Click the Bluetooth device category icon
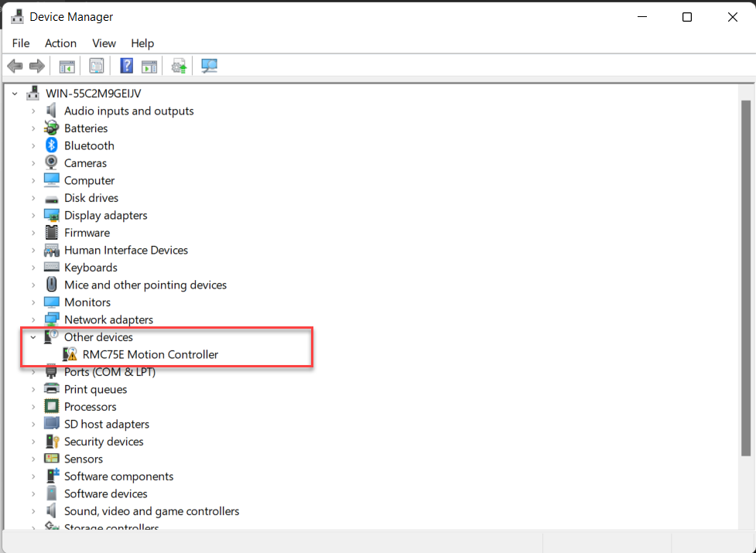The width and height of the screenshot is (756, 553). [52, 145]
